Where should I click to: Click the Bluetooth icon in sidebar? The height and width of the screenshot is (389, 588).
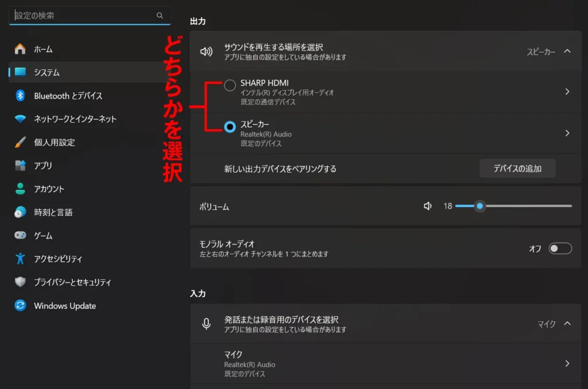(x=20, y=96)
